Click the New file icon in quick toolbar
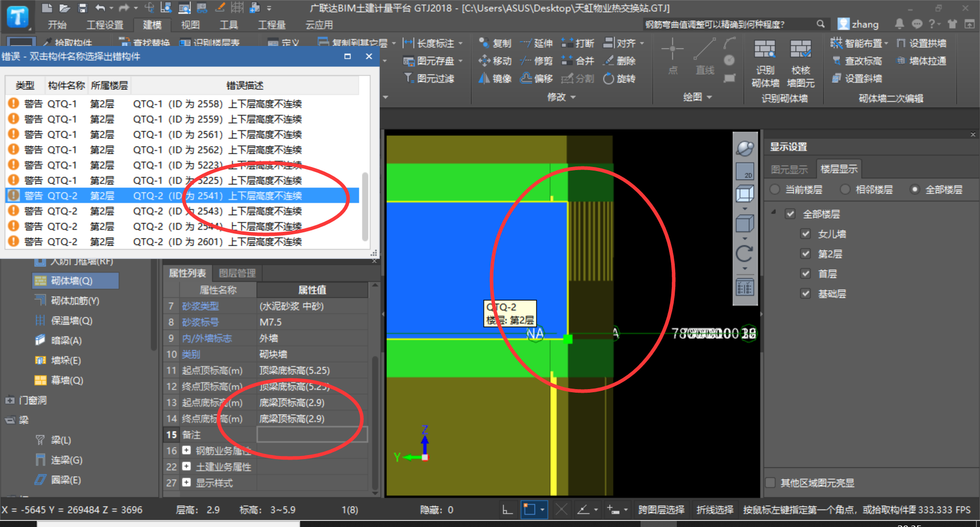980x527 pixels. [46, 8]
